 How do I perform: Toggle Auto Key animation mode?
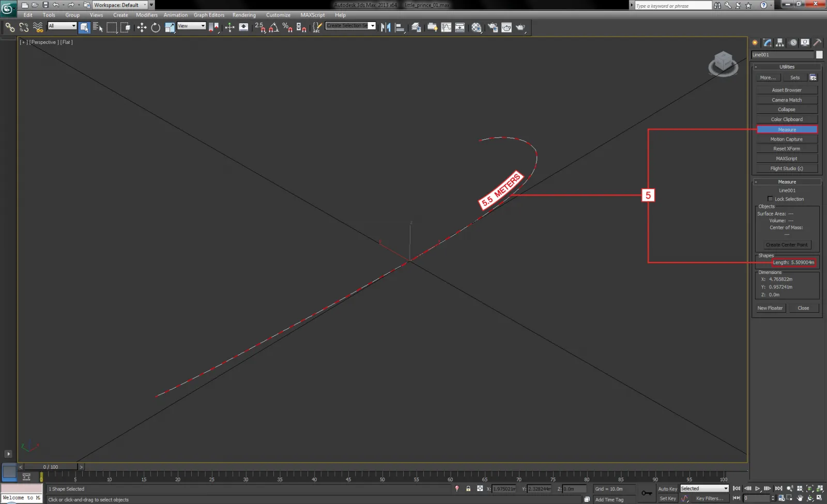pyautogui.click(x=667, y=488)
